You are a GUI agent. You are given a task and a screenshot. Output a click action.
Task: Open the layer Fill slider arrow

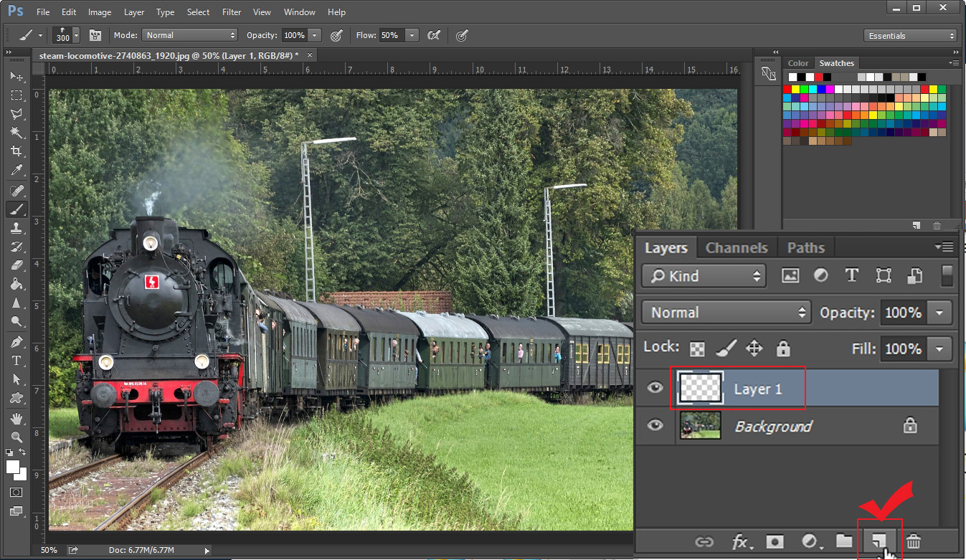tap(939, 349)
